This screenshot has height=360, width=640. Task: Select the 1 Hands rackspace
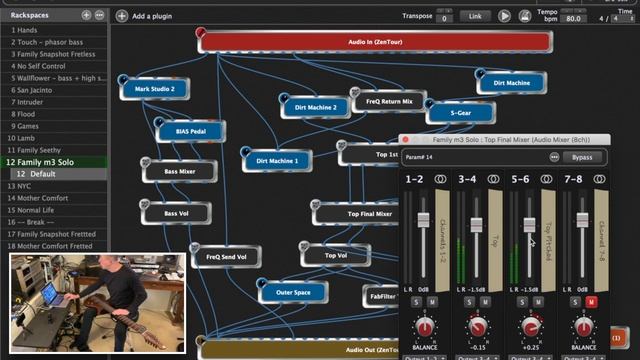[x=54, y=30]
